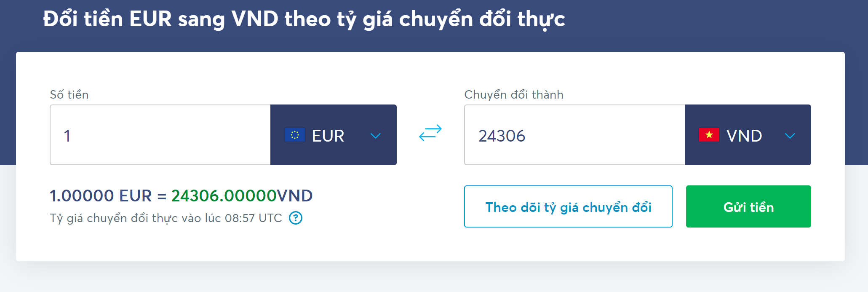The image size is (868, 292).
Task: Expand the chevron next to VND
Action: tap(790, 136)
